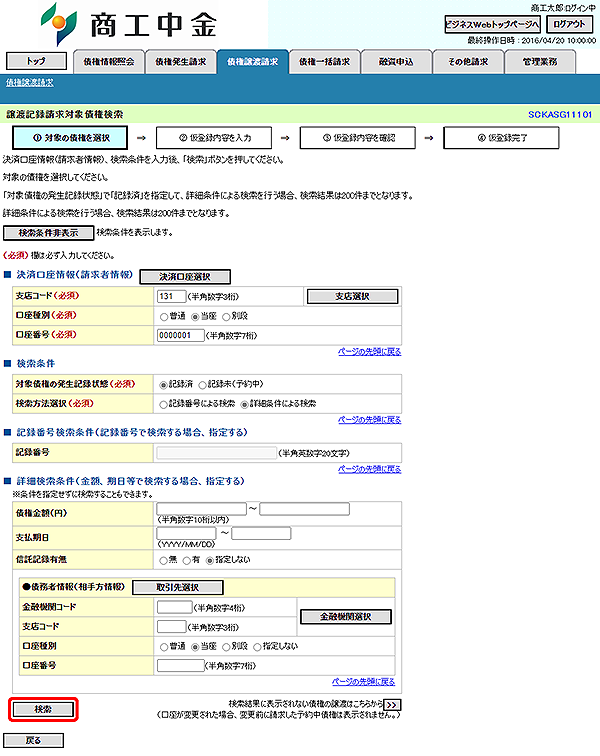600x756 pixels.
Task: Click the トップ button
Action: (36, 61)
